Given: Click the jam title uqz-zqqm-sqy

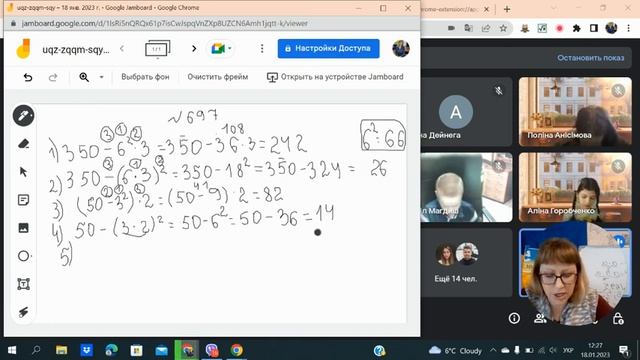Looking at the screenshot, I should [x=76, y=50].
